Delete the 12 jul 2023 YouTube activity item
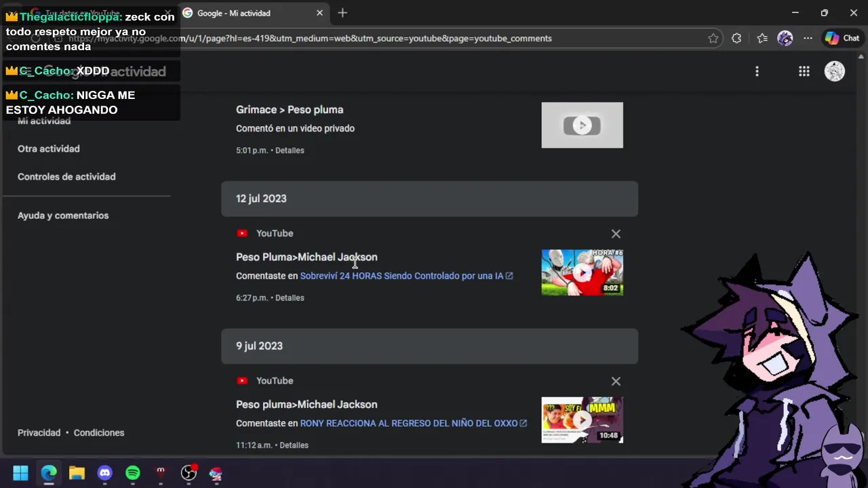This screenshot has height=488, width=868. point(616,234)
